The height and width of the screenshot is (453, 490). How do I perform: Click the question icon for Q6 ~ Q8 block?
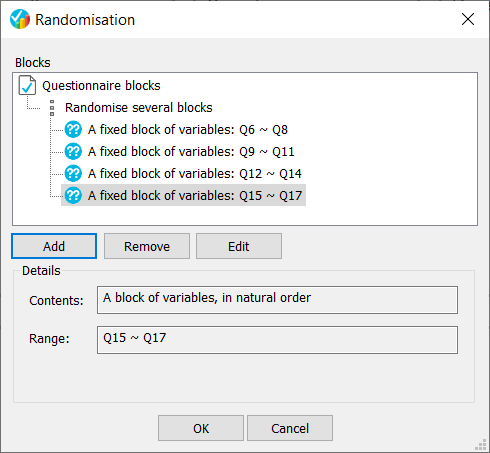(73, 129)
